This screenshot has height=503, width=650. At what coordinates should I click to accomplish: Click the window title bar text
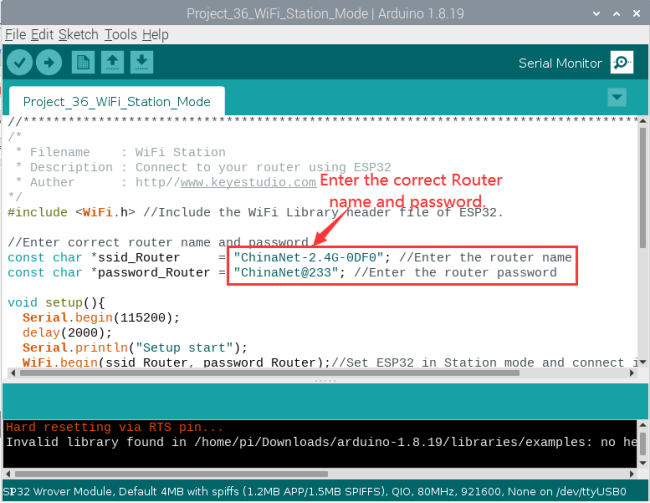pos(325,14)
